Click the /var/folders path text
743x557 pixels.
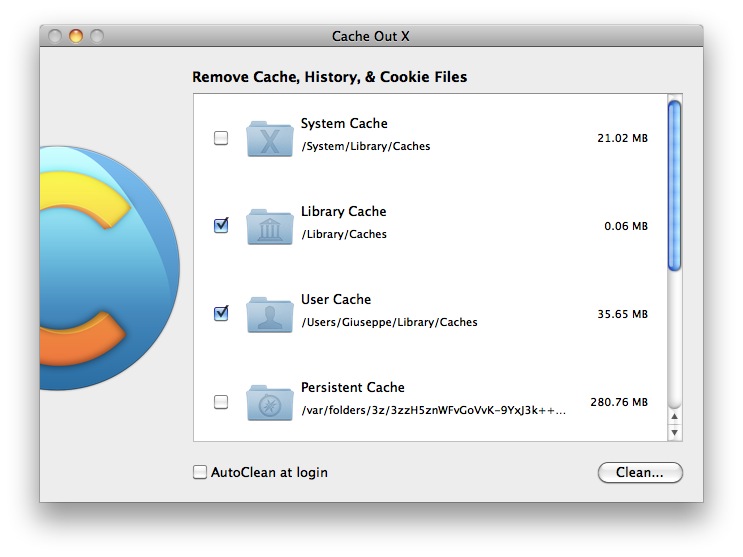click(x=434, y=410)
